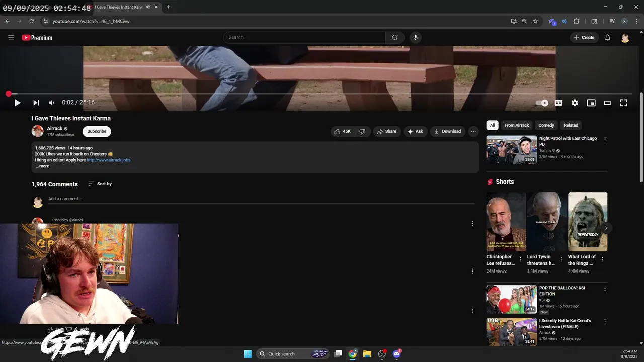Reload the page
This screenshot has width=644, height=362.
coord(31,21)
